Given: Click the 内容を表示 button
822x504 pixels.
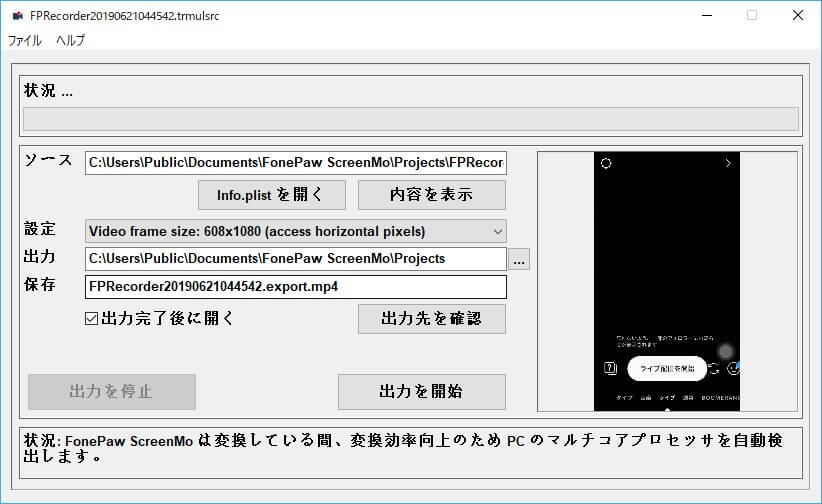Looking at the screenshot, I should [x=431, y=195].
